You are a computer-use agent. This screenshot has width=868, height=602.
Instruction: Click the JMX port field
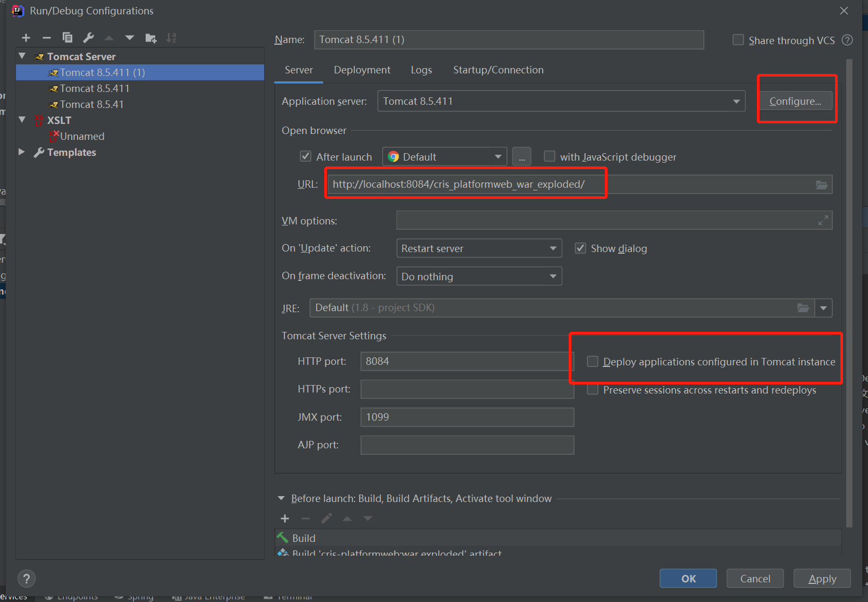click(467, 417)
